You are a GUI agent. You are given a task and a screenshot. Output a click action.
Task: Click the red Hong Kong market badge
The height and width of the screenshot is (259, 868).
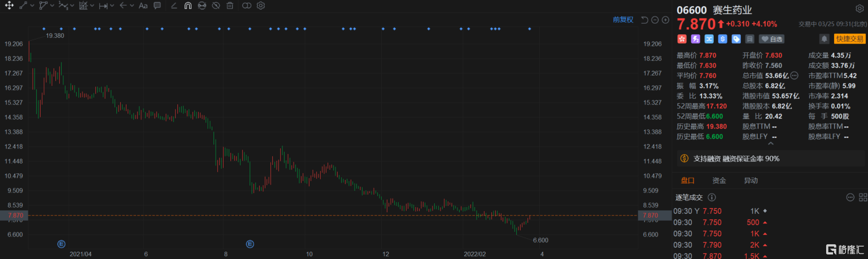(682, 39)
